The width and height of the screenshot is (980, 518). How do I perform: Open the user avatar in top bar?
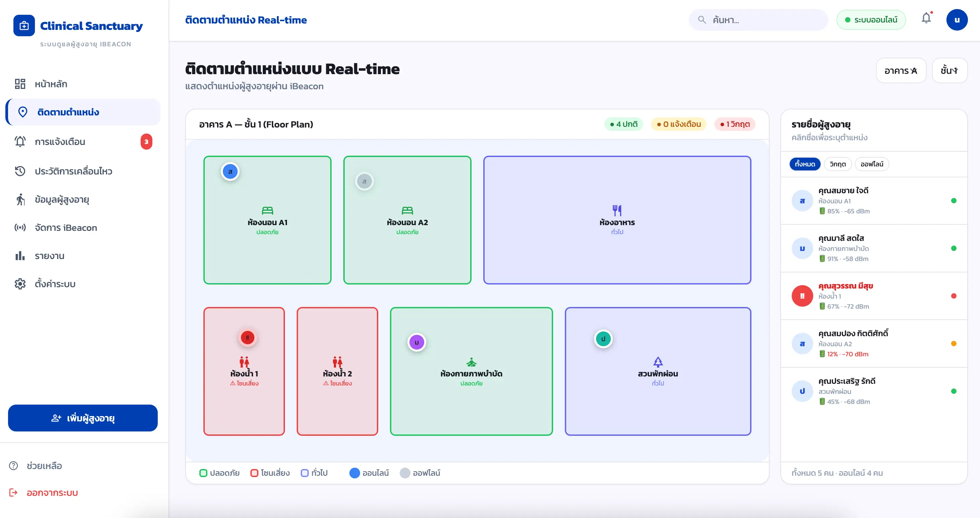coord(957,20)
